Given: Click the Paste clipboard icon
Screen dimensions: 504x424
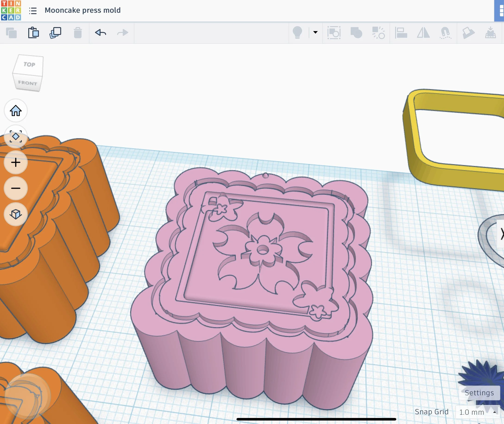Looking at the screenshot, I should [33, 33].
